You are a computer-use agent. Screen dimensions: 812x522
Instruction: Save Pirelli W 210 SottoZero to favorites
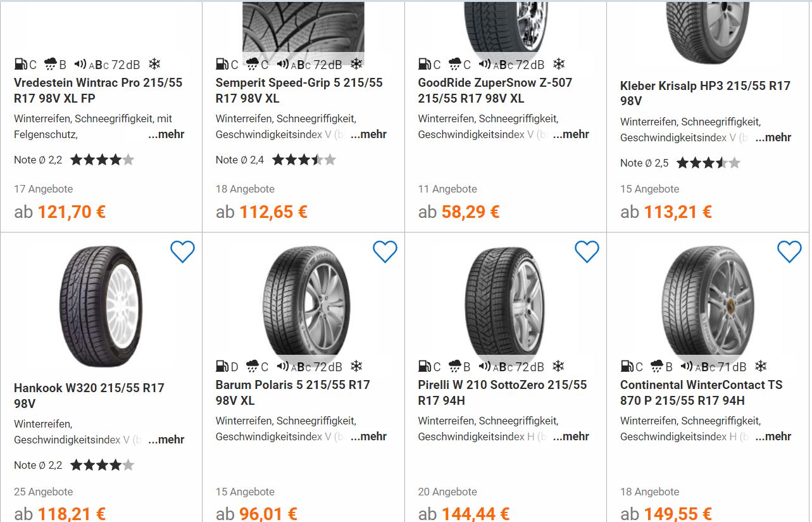tap(587, 251)
